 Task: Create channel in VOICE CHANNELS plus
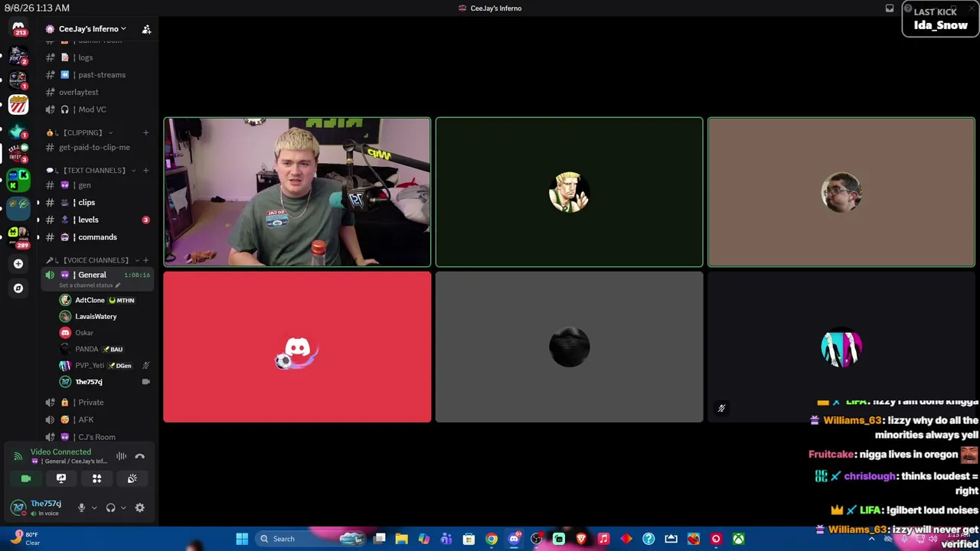pyautogui.click(x=145, y=260)
